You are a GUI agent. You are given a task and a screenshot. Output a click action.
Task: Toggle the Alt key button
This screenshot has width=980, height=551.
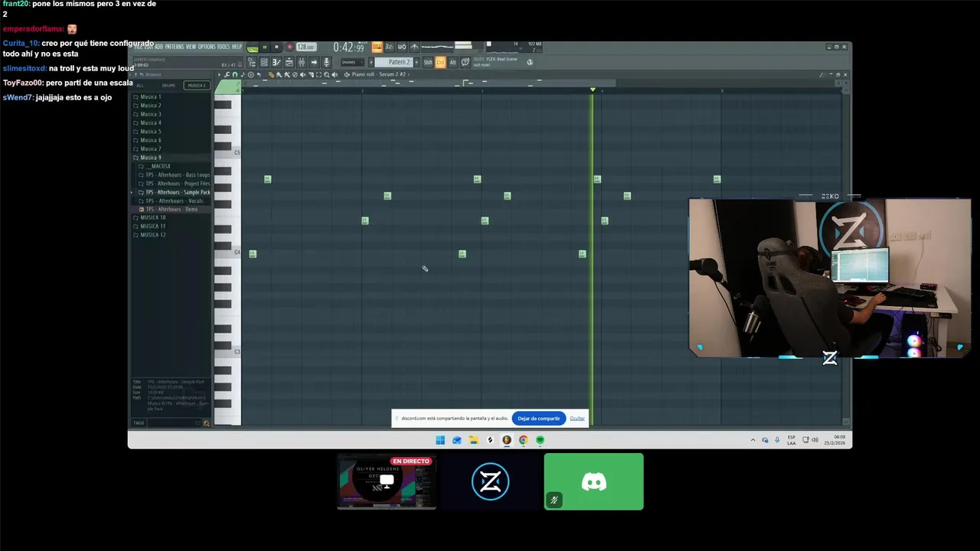pos(452,62)
